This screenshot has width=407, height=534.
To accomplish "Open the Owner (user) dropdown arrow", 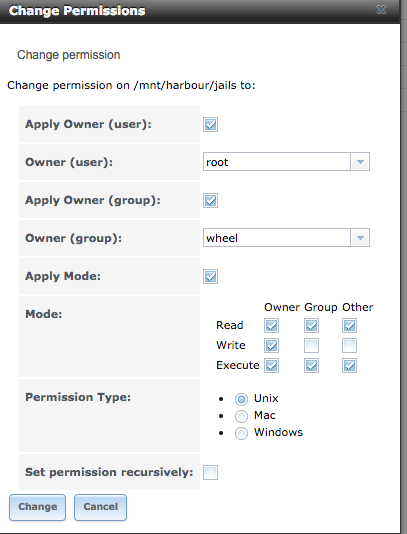I will point(360,162).
